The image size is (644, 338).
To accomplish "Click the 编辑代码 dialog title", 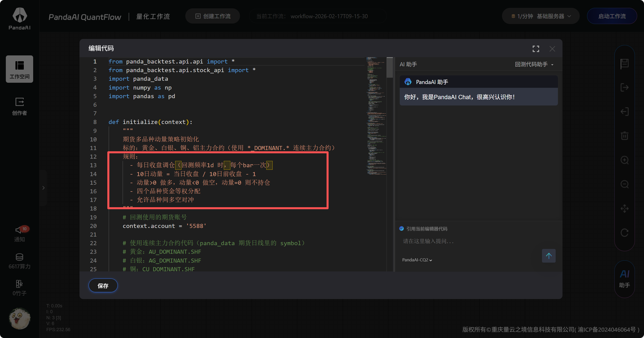I will click(101, 48).
